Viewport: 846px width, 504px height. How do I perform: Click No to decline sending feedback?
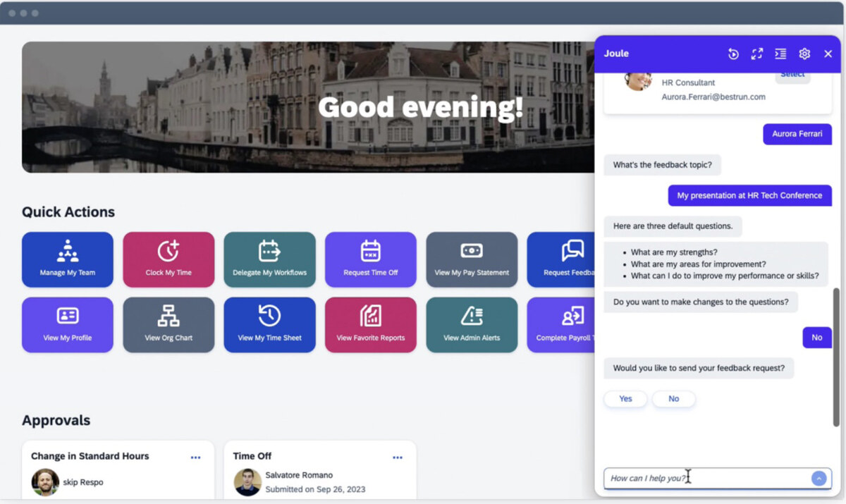coord(673,399)
